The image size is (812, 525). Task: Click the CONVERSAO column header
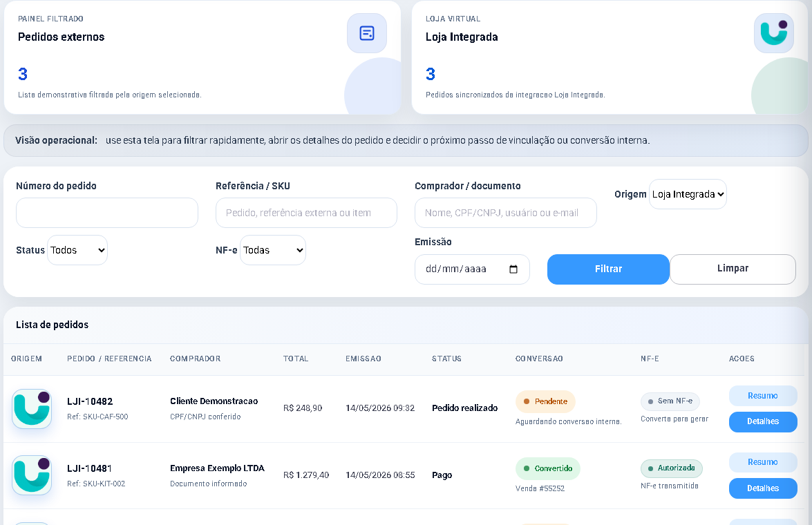point(539,359)
